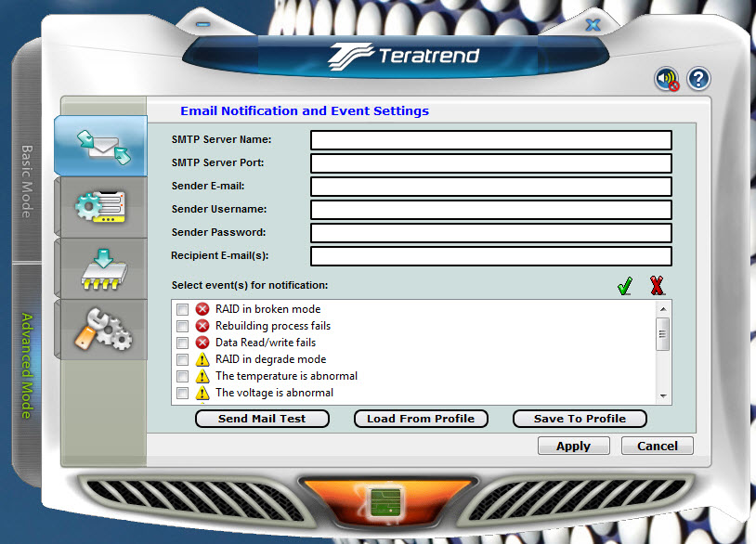Enable The voltage is abnormal notification
The image size is (756, 544).
[182, 394]
